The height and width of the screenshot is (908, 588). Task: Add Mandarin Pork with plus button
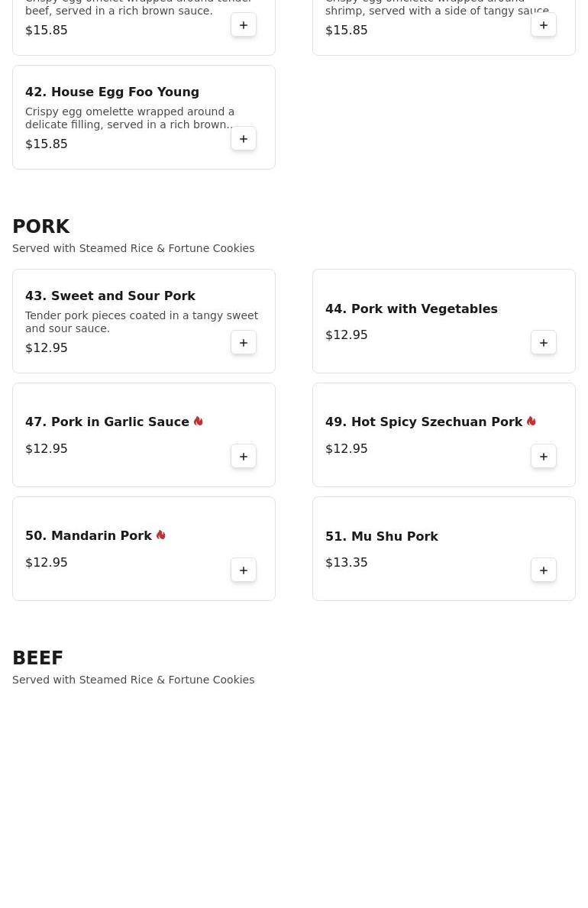[244, 570]
